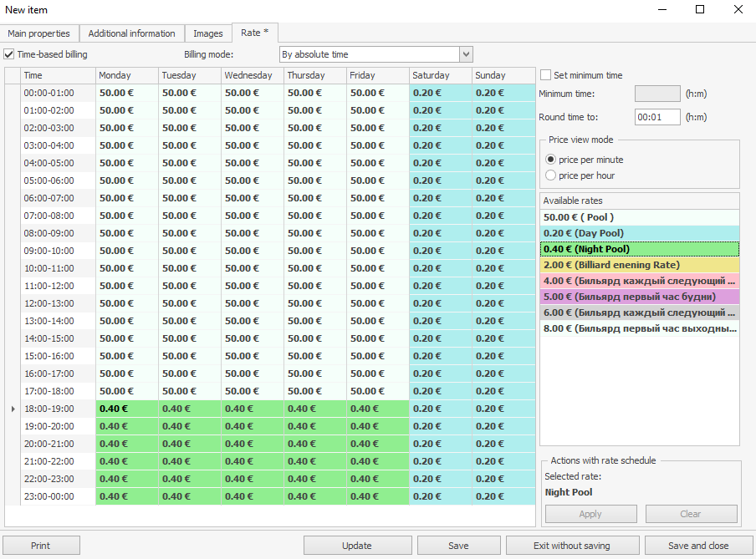Switch to the Main properties tab
The width and height of the screenshot is (756, 559).
tap(38, 33)
